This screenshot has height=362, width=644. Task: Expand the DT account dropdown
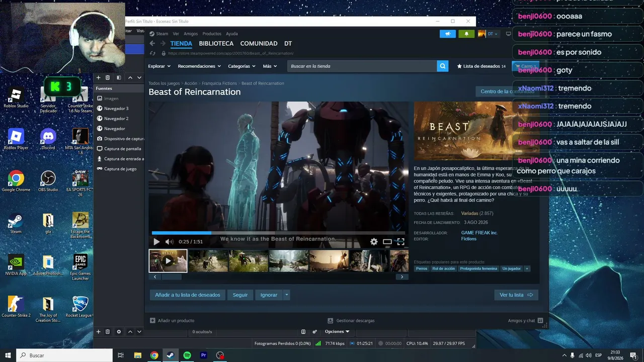pos(488,34)
